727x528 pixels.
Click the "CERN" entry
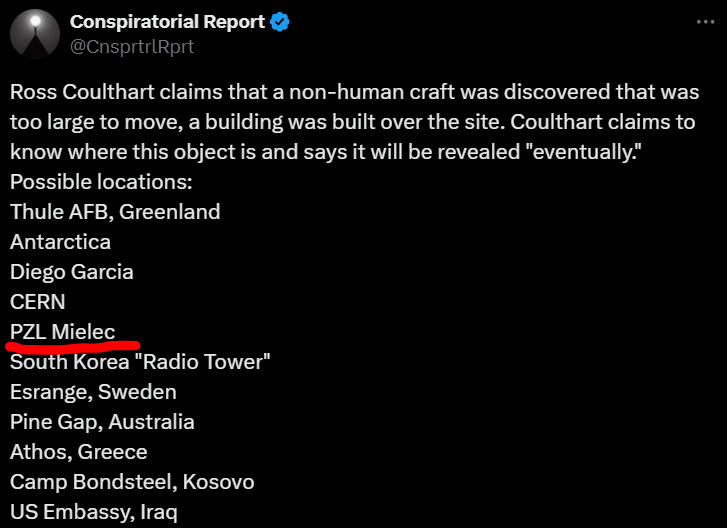(37, 302)
